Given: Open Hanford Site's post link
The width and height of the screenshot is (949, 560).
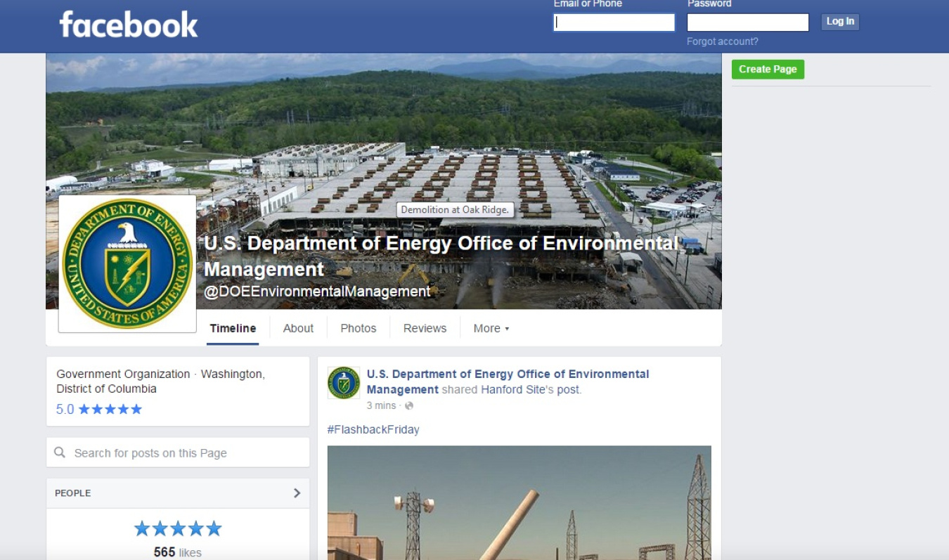Looking at the screenshot, I should tap(531, 389).
